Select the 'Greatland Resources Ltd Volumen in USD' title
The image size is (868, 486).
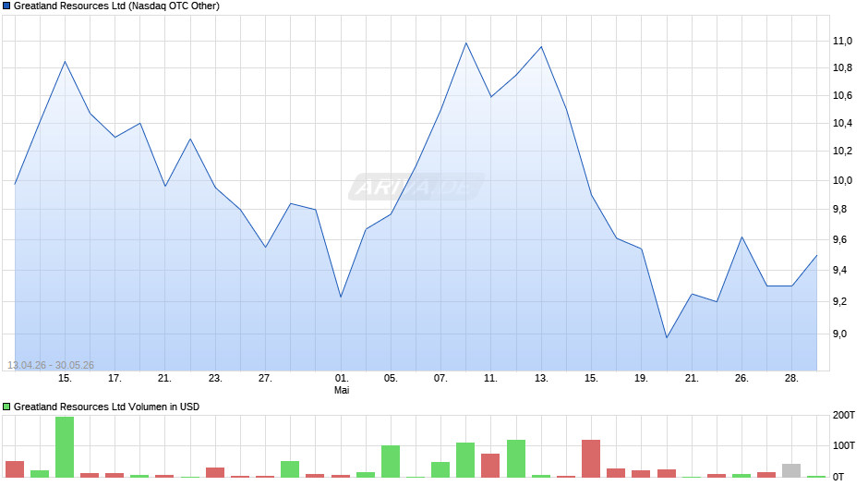106,407
